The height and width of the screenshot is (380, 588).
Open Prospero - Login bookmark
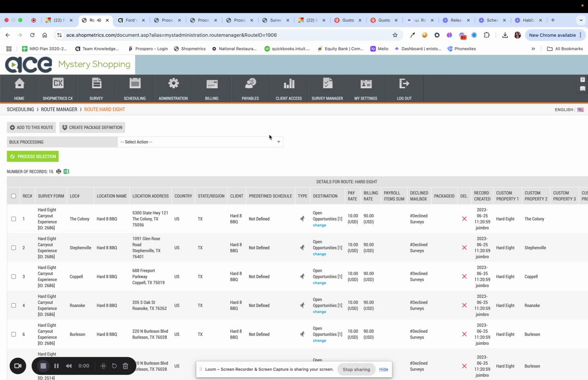(148, 49)
